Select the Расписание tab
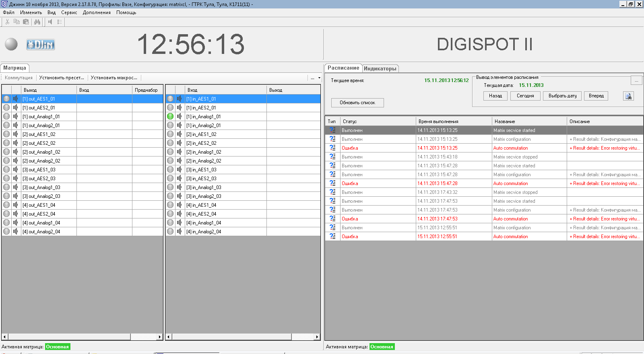644x354 pixels. point(343,68)
